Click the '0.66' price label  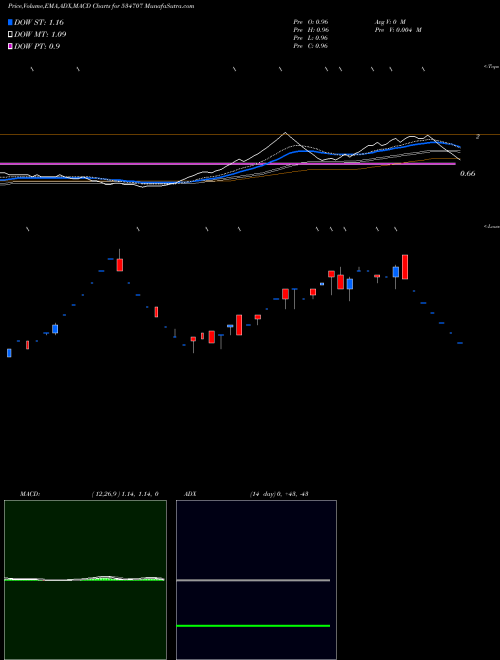coord(468,173)
